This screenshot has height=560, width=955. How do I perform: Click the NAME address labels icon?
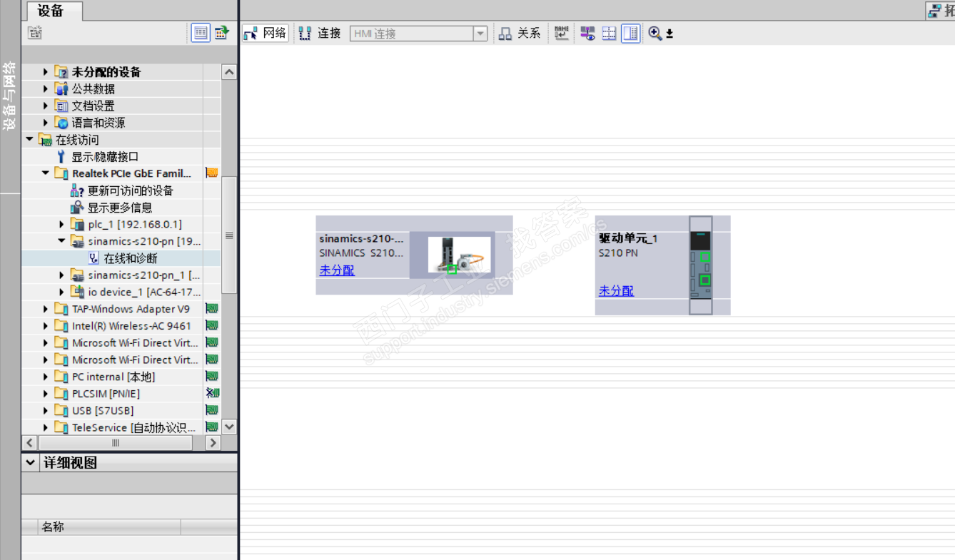pyautogui.click(x=562, y=33)
